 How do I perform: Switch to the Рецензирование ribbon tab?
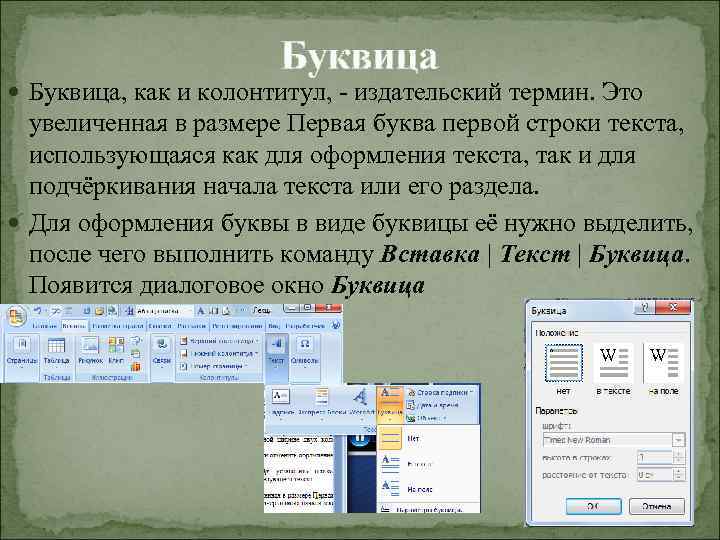[x=237, y=326]
